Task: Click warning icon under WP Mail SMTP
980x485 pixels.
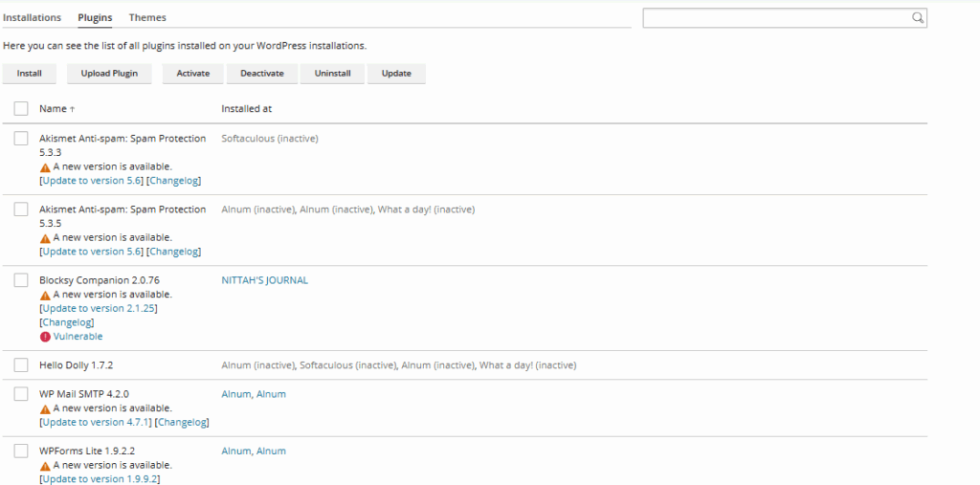Action: click(x=45, y=408)
